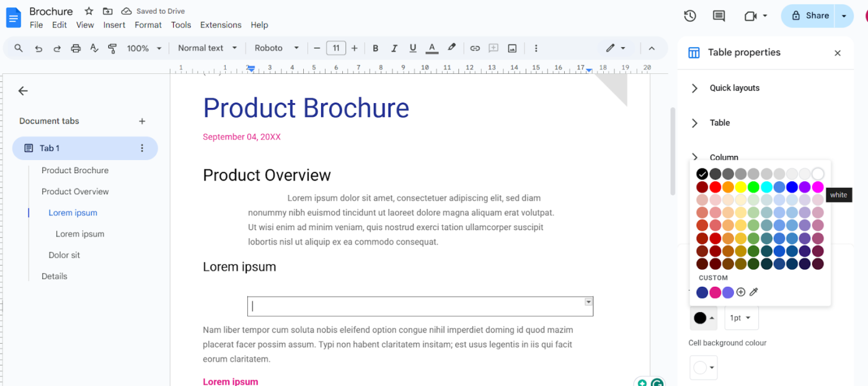Click the Saved to Drive cloud icon
Image resolution: width=868 pixels, height=386 pixels.
[x=126, y=11]
